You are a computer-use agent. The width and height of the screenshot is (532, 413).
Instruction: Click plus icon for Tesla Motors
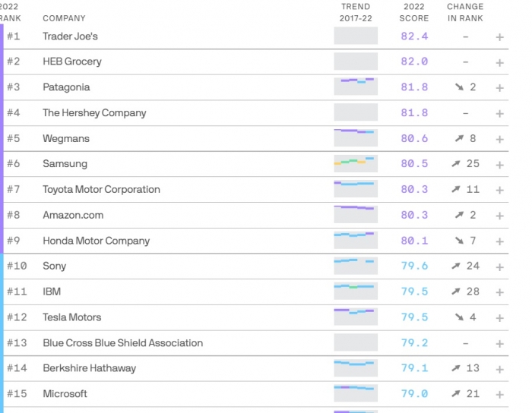click(499, 318)
